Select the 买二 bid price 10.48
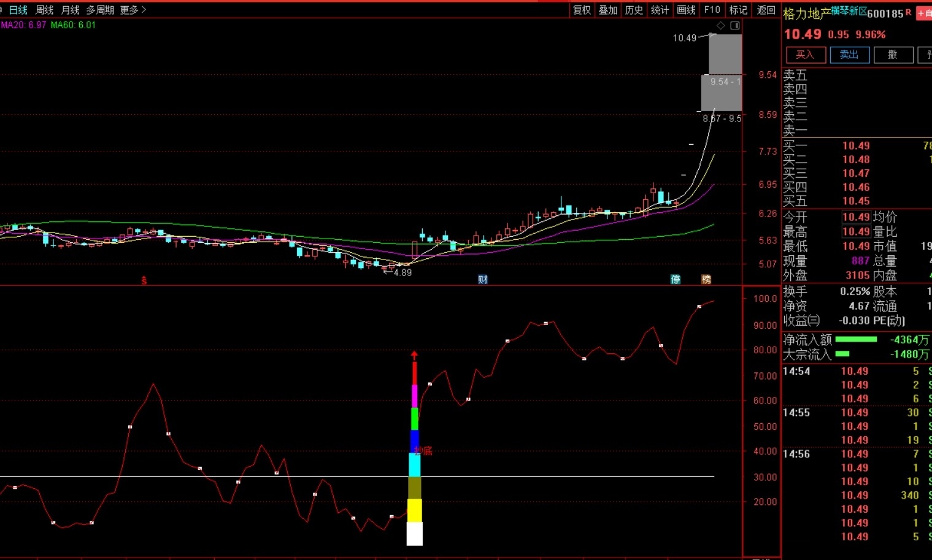The image size is (932, 560). pyautogui.click(x=856, y=159)
